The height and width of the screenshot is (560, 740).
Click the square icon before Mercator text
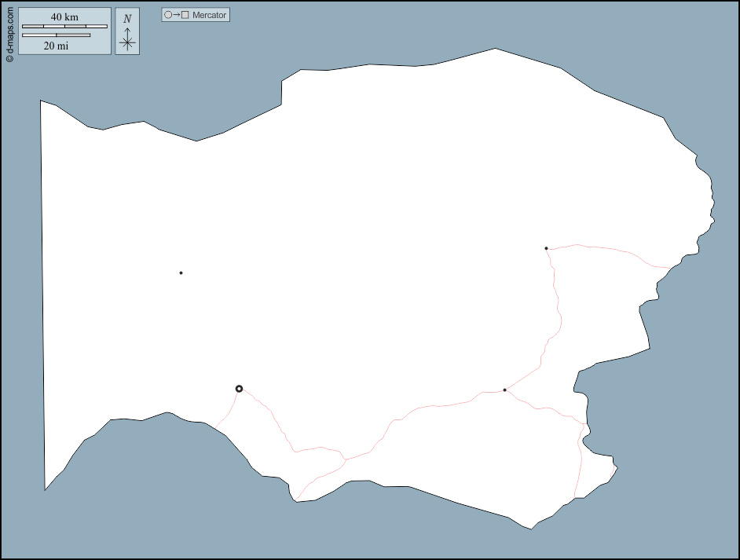pyautogui.click(x=185, y=15)
